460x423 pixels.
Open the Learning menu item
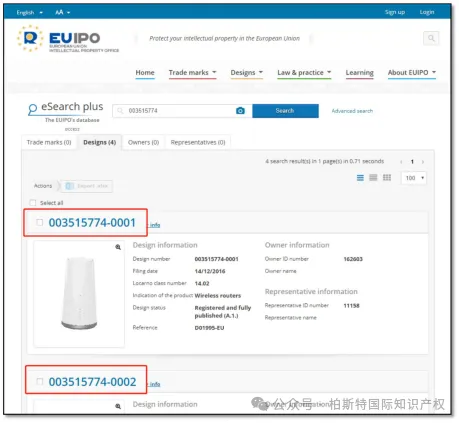[x=359, y=73]
